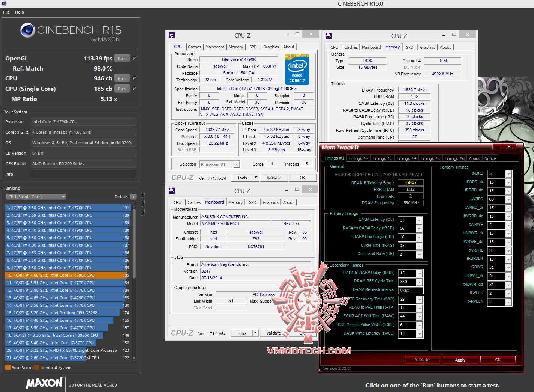
Task: Toggle the CPU (Single Core) test checkmark
Action: (x=134, y=89)
